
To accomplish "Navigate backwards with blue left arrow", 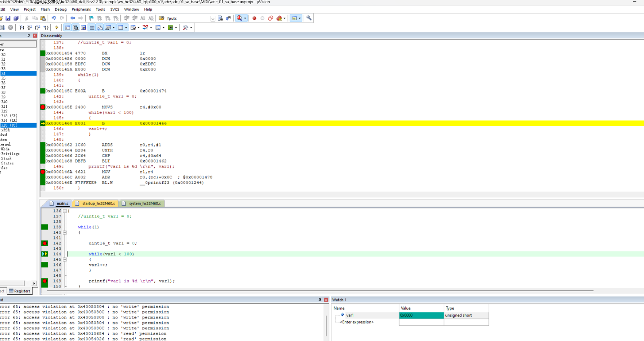I will 72,18.
